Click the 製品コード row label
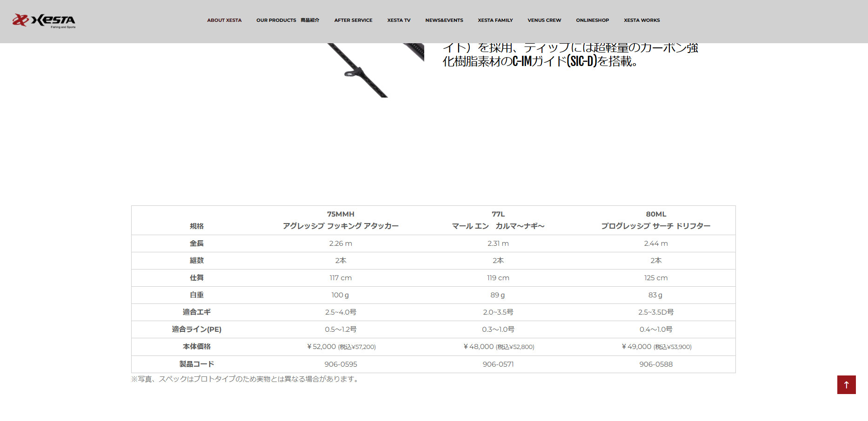 coord(197,364)
